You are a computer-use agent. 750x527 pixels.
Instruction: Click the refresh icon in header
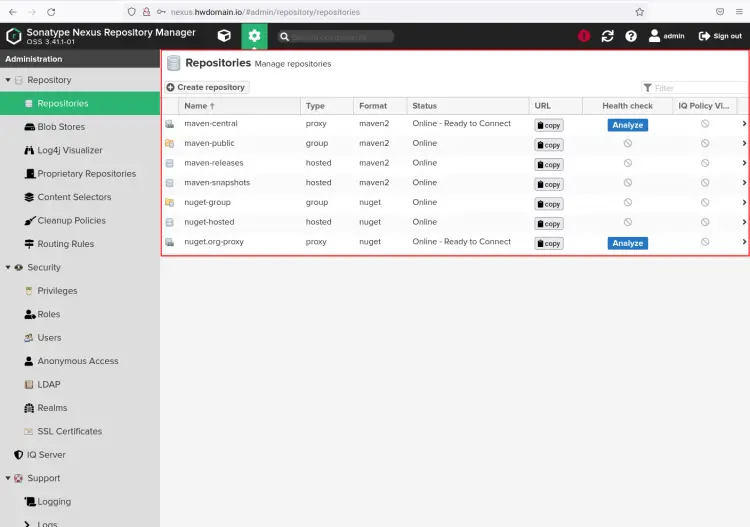pos(607,36)
